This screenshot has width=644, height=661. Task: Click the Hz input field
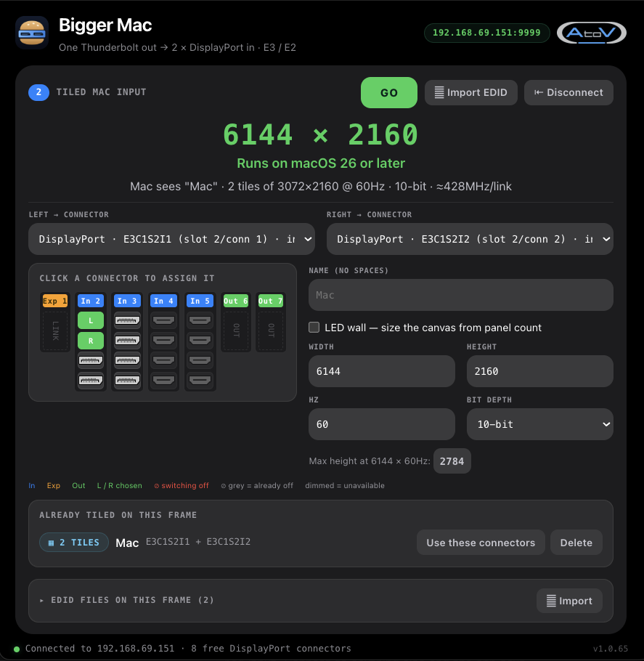pyautogui.click(x=382, y=424)
